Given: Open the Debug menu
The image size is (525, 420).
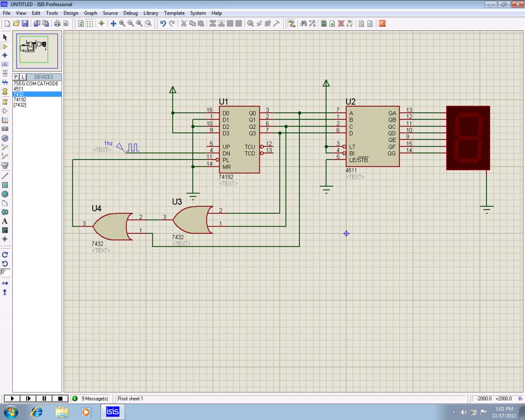Looking at the screenshot, I should pos(130,13).
